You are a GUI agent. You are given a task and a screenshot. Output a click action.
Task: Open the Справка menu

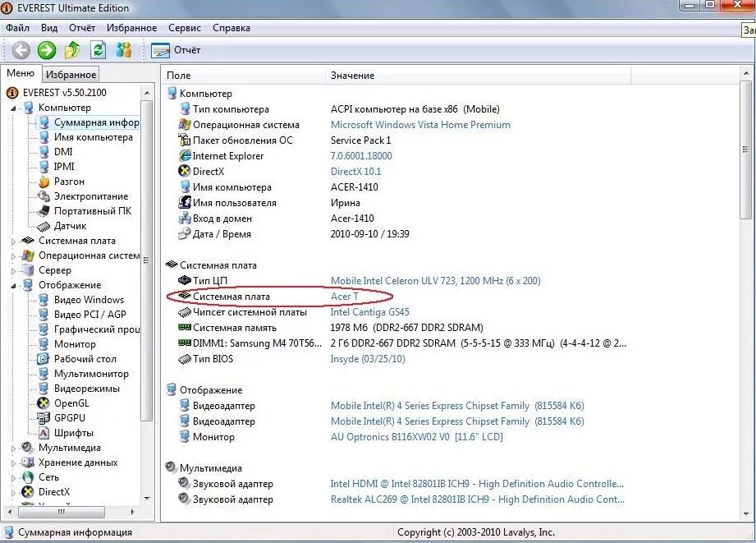coord(231,28)
